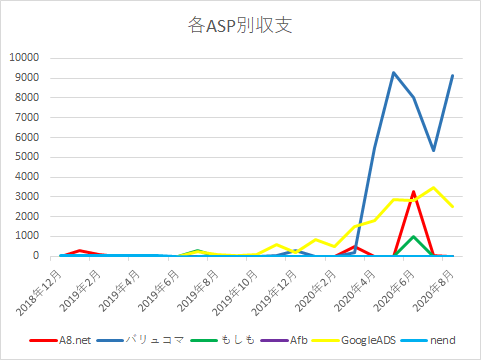Click the x-axis label 2019年2月
The height and width of the screenshot is (360, 481).
[80, 291]
